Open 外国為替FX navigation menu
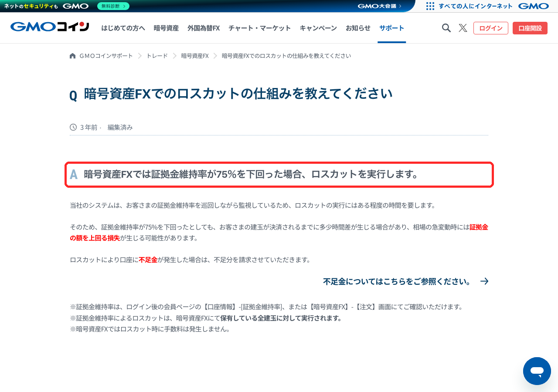558x392 pixels. pos(204,28)
